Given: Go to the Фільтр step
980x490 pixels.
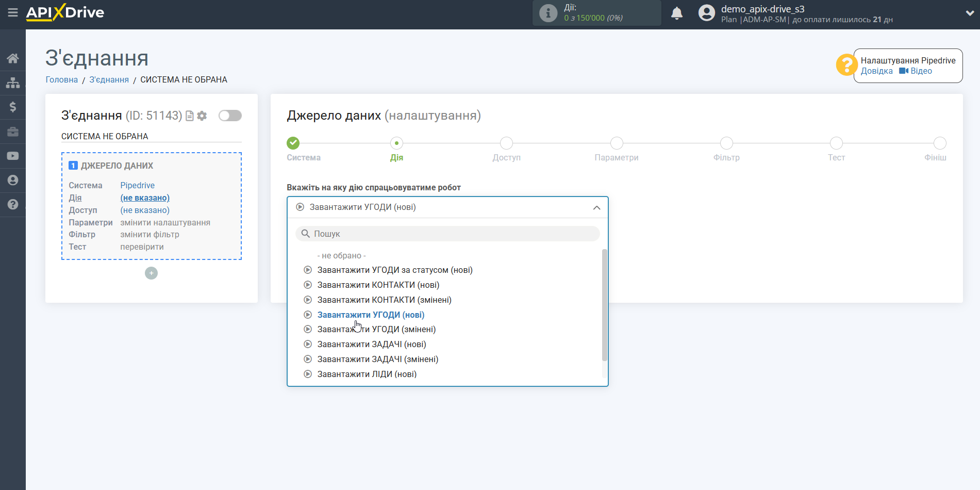Looking at the screenshot, I should pyautogui.click(x=726, y=143).
